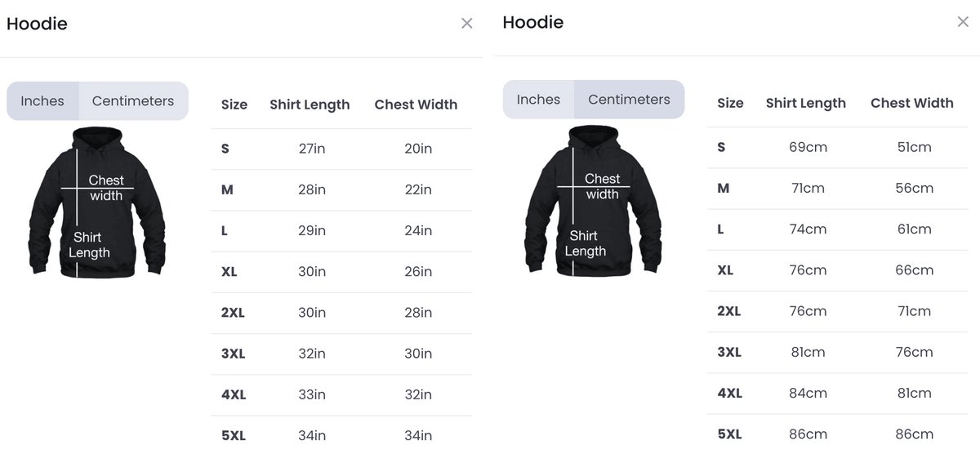
Task: Close the right Hoodie size chart
Action: (963, 22)
